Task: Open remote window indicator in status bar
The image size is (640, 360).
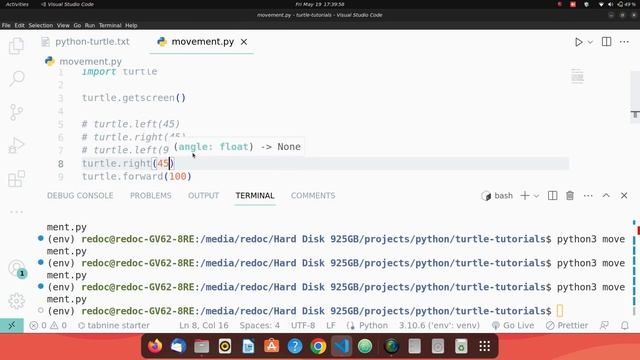Action: 12,325
